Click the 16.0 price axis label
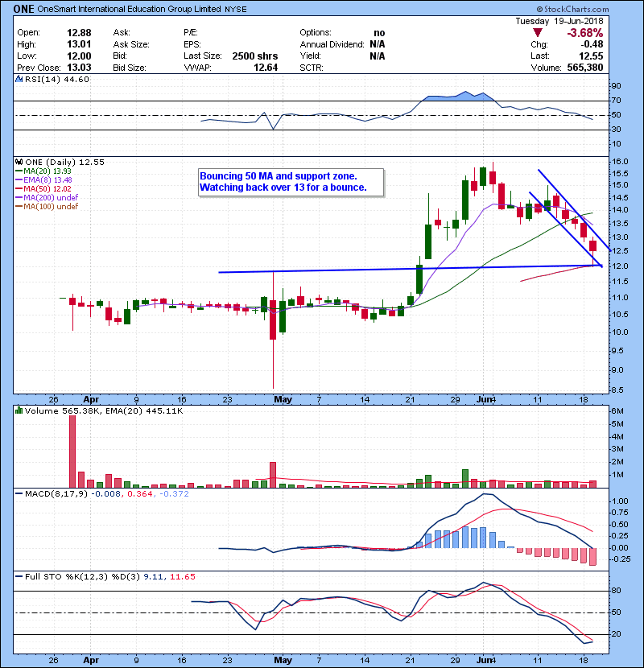The height and width of the screenshot is (668, 644). (x=620, y=162)
